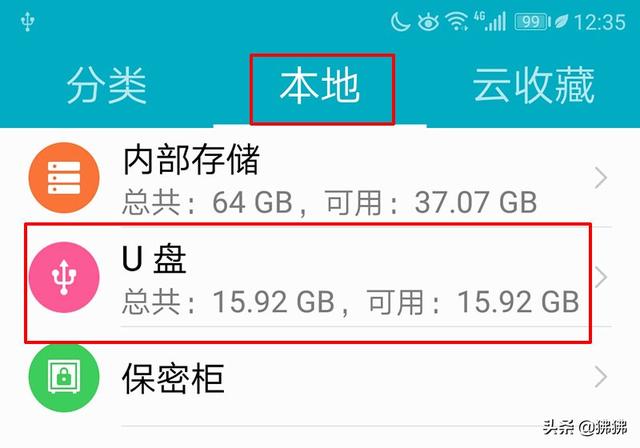Tap the 4G signal bars icon
The image size is (640, 448).
tap(490, 21)
